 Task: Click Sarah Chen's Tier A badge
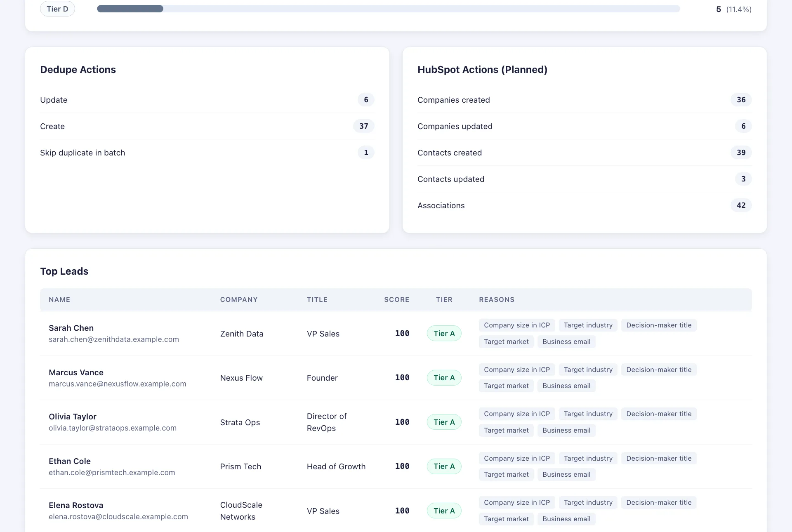pyautogui.click(x=444, y=334)
